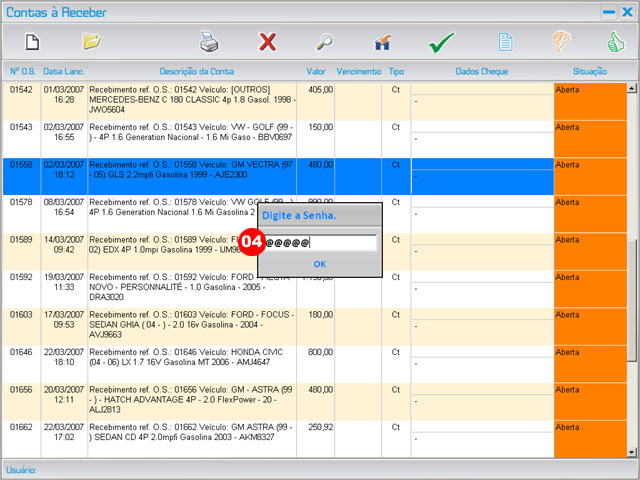Click the scrollbar down arrow
The width and height of the screenshot is (640, 480).
pyautogui.click(x=632, y=452)
